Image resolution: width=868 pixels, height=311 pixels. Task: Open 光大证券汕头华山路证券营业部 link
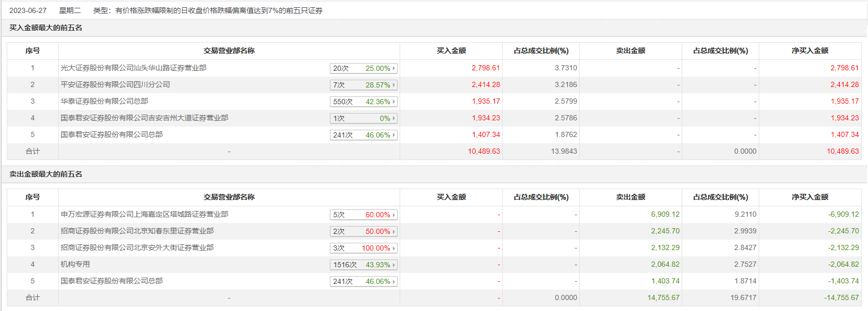click(133, 68)
